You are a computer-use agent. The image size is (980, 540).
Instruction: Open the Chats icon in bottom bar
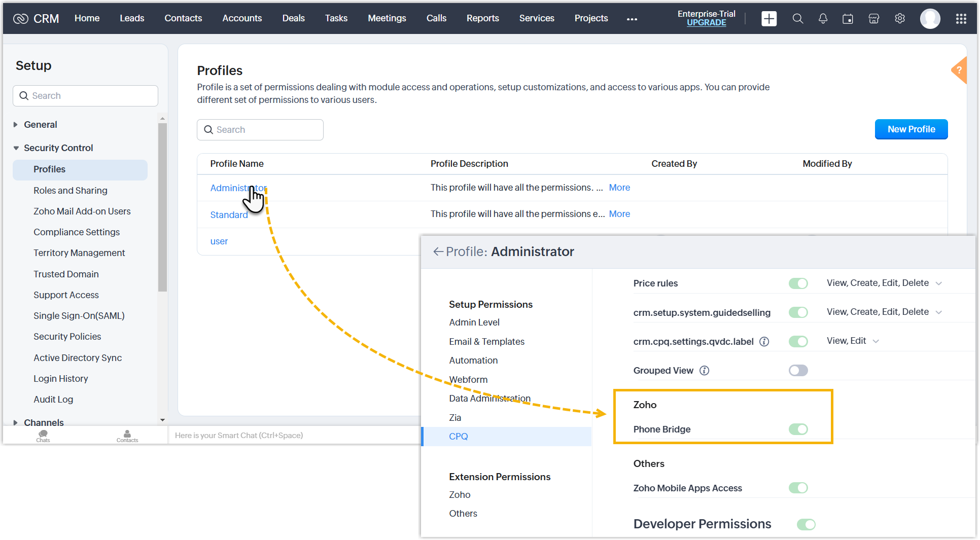coord(43,436)
